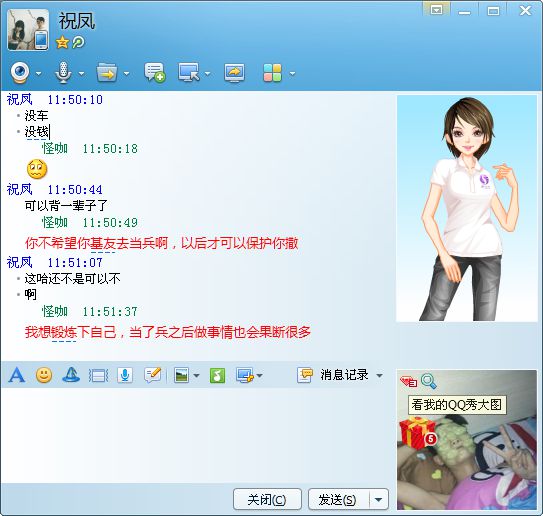This screenshot has width=543, height=516.
Task: Expand 消息记录 dropdown arrow
Action: tap(379, 375)
